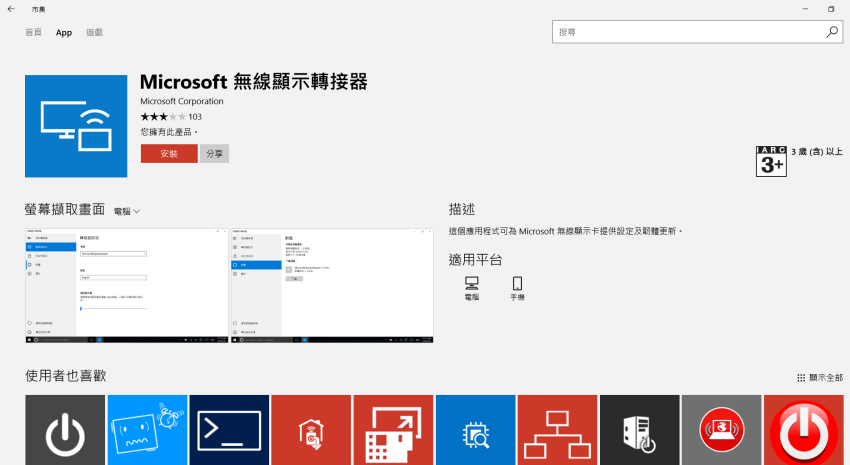Viewport: 850px width, 465px height.
Task: Open the red screen-resize app tile
Action: pyautogui.click(x=394, y=430)
